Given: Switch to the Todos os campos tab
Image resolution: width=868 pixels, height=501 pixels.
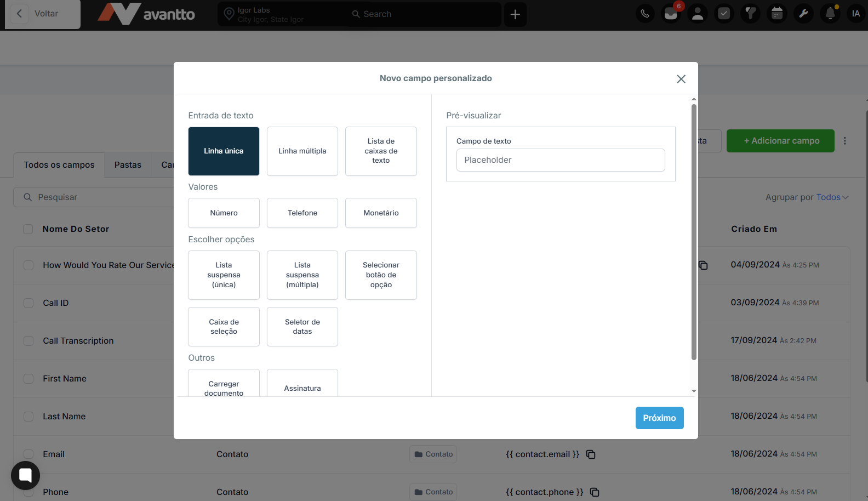Looking at the screenshot, I should point(59,165).
